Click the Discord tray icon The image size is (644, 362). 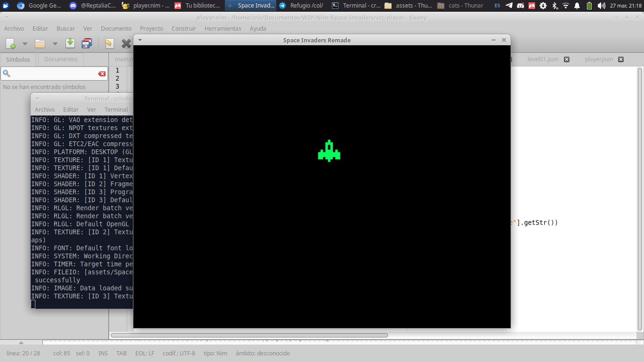tap(520, 6)
